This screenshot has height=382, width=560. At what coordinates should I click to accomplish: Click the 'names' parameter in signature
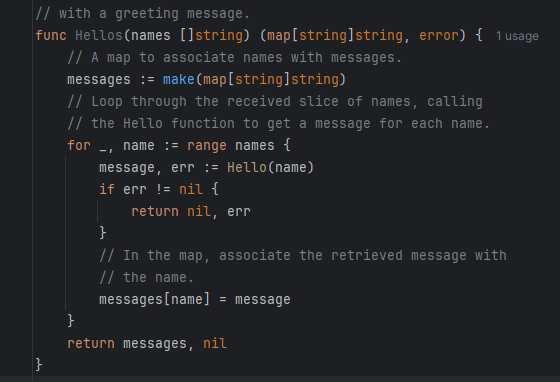[x=151, y=36]
